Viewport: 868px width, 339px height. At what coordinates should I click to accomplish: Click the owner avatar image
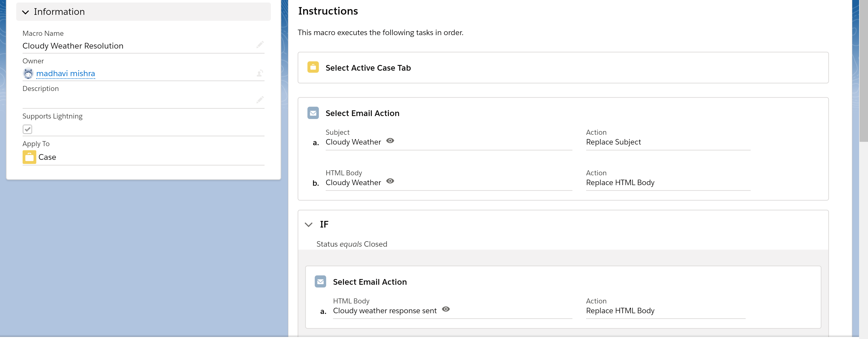click(x=28, y=73)
